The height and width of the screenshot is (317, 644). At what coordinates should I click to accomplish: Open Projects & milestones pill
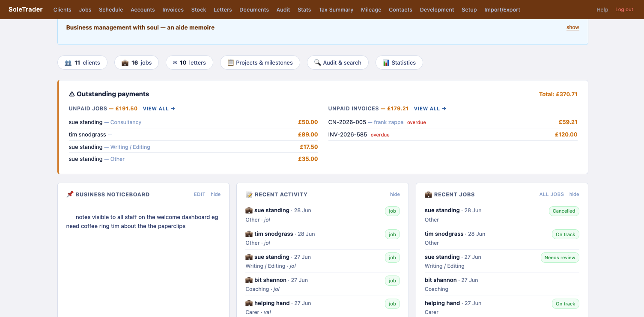pos(260,62)
